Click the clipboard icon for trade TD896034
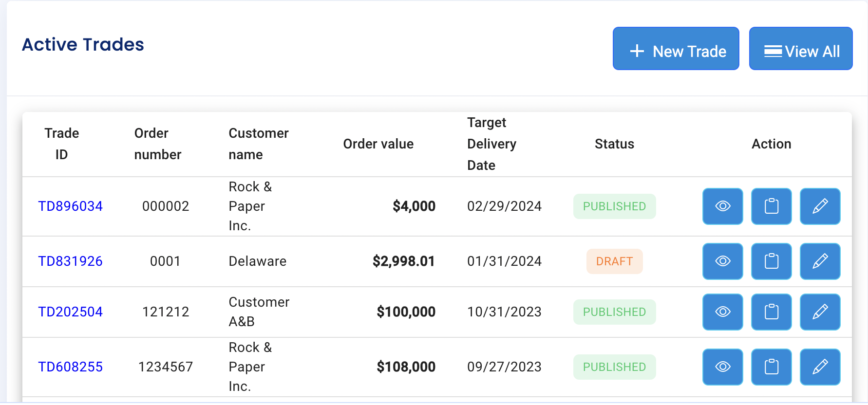 tap(771, 206)
